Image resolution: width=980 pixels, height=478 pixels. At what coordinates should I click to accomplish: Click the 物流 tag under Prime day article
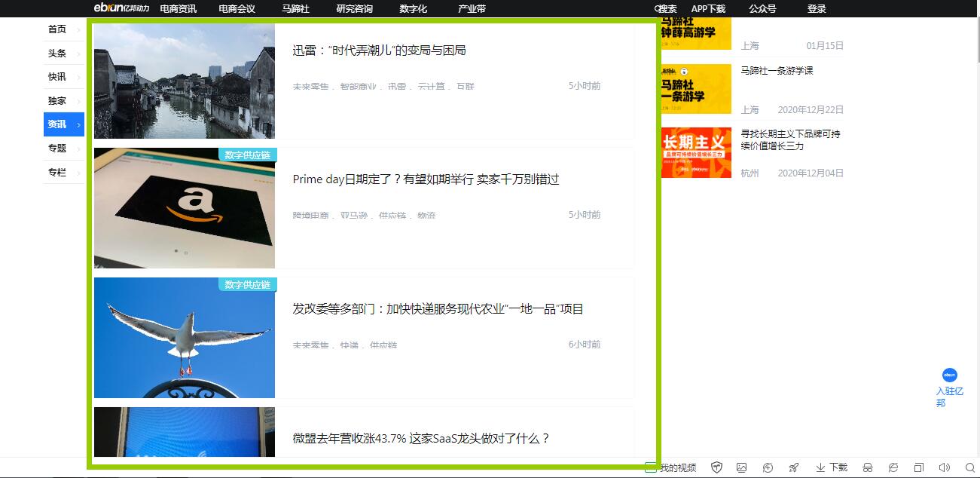(426, 216)
